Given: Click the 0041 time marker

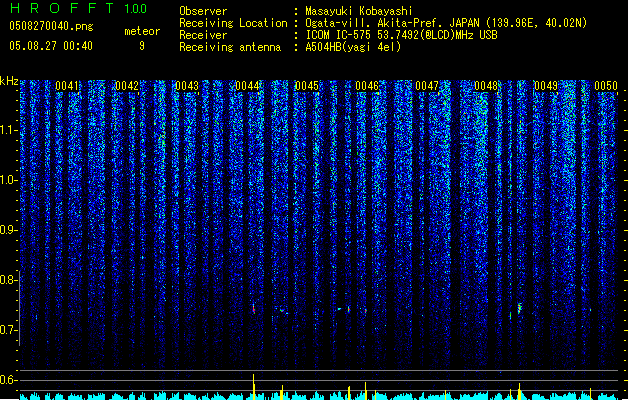Looking at the screenshot, I should [67, 86].
